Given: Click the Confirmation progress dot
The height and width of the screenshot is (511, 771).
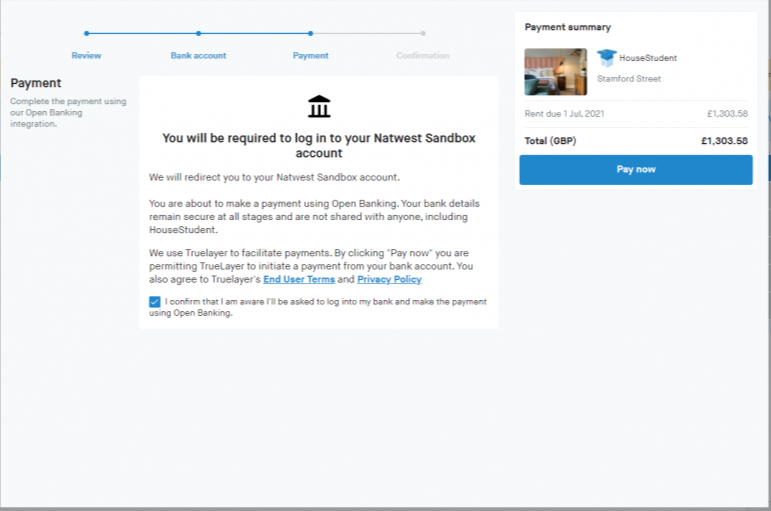Looking at the screenshot, I should (423, 33).
